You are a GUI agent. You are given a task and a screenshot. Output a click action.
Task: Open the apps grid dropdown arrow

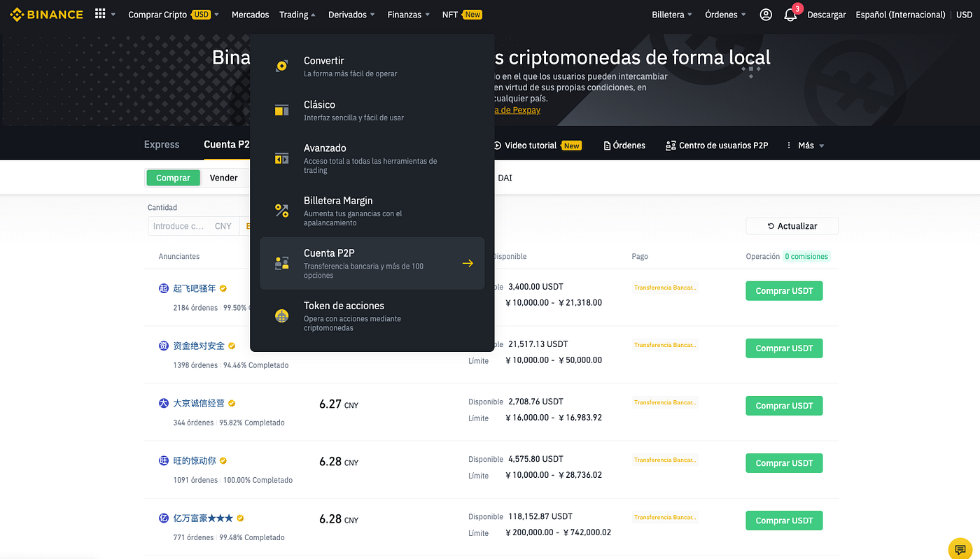pyautogui.click(x=113, y=15)
